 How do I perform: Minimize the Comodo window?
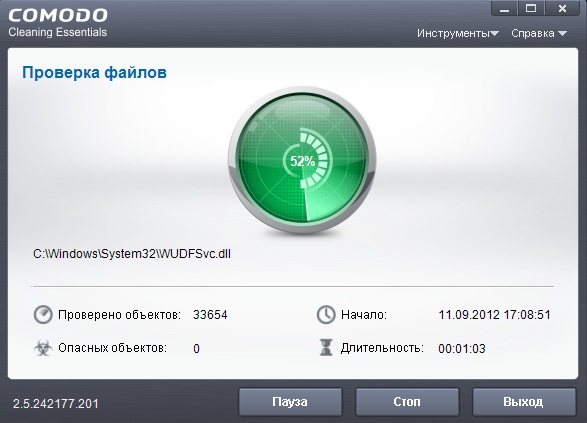click(504, 8)
